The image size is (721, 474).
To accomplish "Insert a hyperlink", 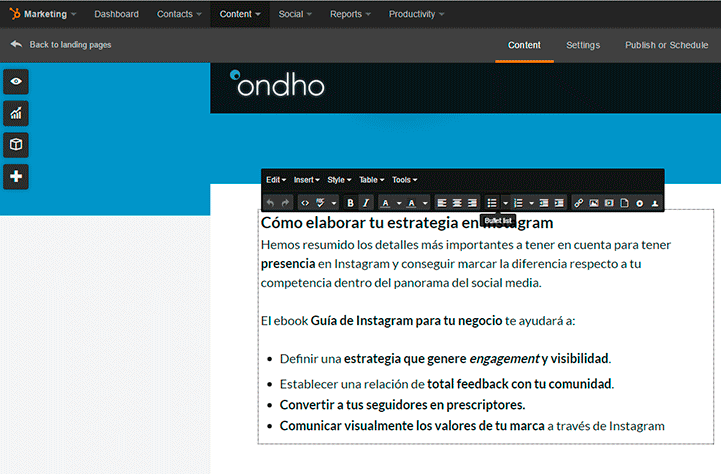I will (578, 203).
